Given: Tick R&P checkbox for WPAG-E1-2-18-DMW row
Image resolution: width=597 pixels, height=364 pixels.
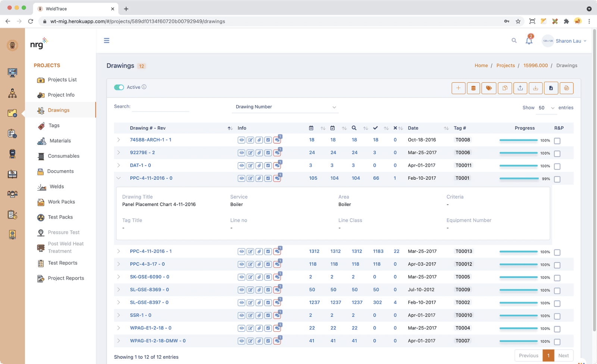Looking at the screenshot, I should pyautogui.click(x=557, y=342).
